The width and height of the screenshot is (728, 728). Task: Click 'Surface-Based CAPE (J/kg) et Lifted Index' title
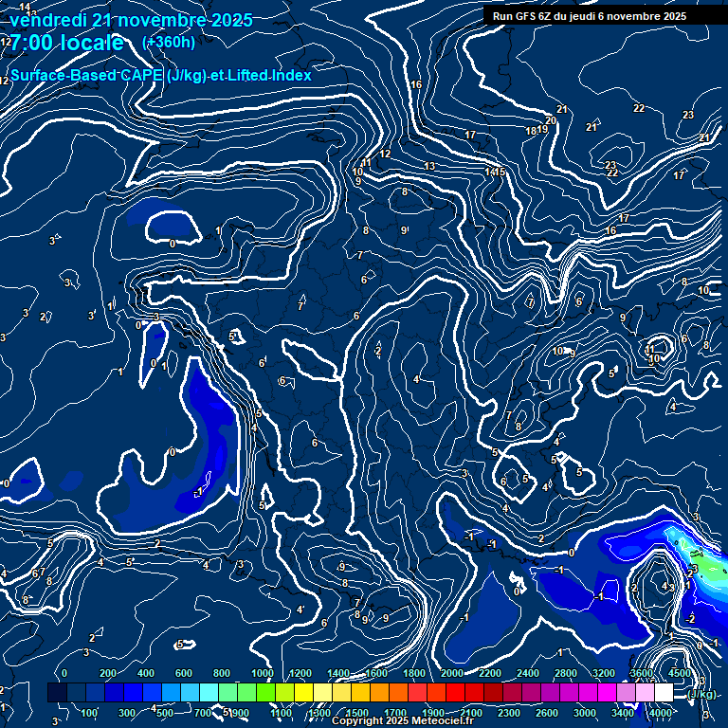(x=160, y=75)
